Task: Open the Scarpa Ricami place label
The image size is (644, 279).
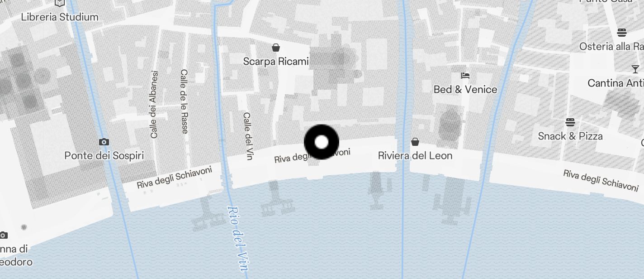Action: (x=276, y=61)
